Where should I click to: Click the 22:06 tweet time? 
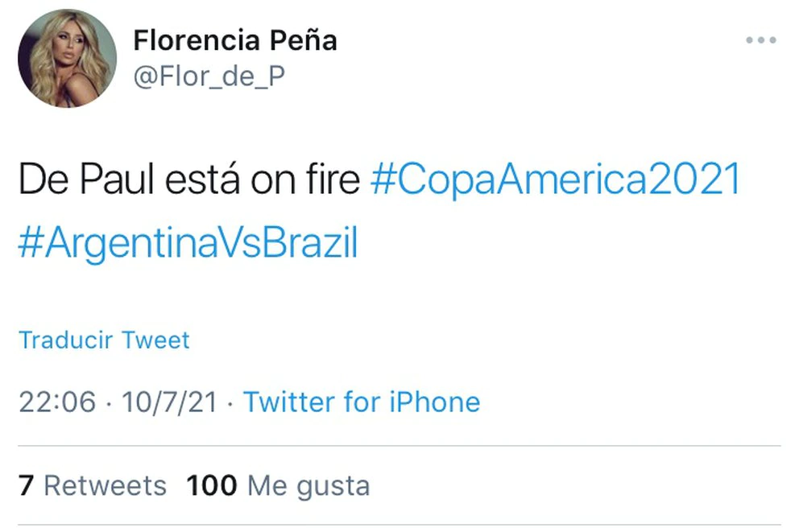(x=57, y=402)
